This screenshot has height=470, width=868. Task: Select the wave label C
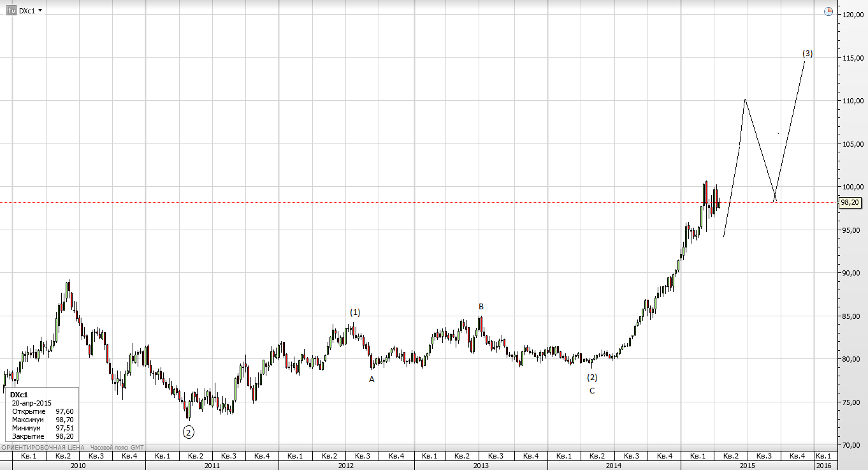(592, 390)
